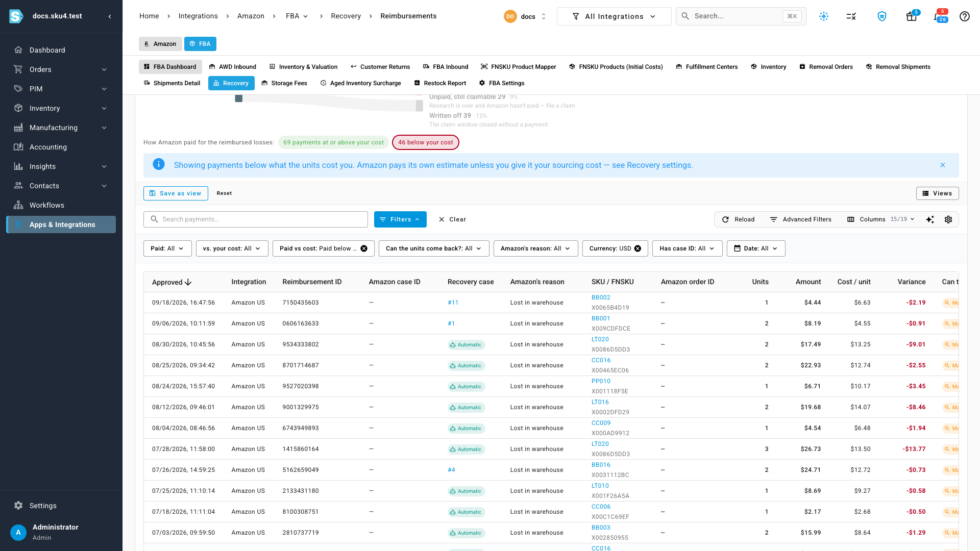Open the help question mark icon
980x551 pixels.
pyautogui.click(x=964, y=16)
